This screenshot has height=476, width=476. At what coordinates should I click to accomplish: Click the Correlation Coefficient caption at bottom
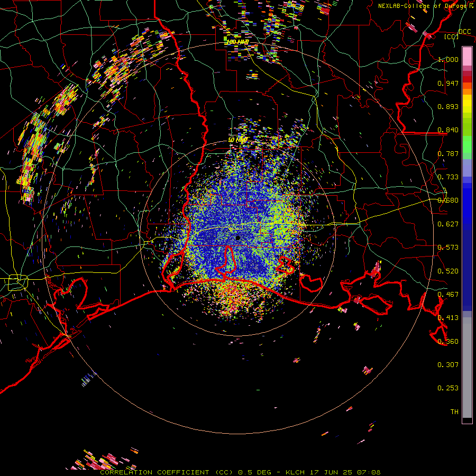pyautogui.click(x=240, y=472)
